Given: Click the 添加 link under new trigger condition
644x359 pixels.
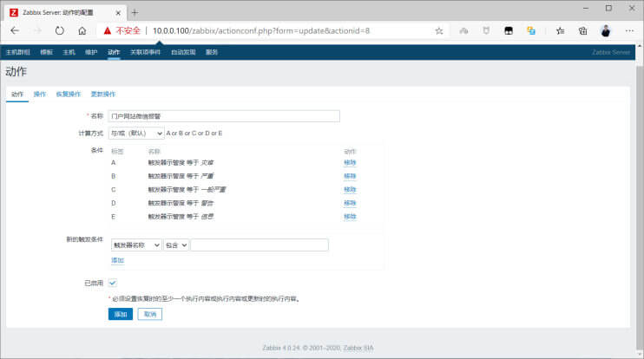Looking at the screenshot, I should coord(117,260).
